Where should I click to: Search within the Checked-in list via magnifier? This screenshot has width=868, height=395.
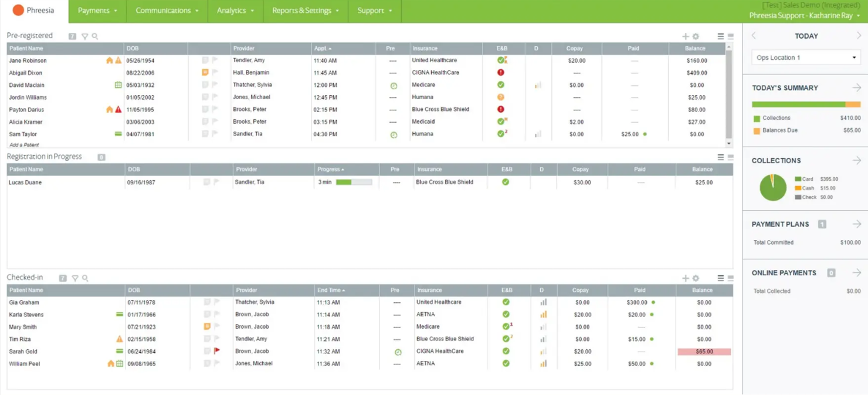point(85,278)
